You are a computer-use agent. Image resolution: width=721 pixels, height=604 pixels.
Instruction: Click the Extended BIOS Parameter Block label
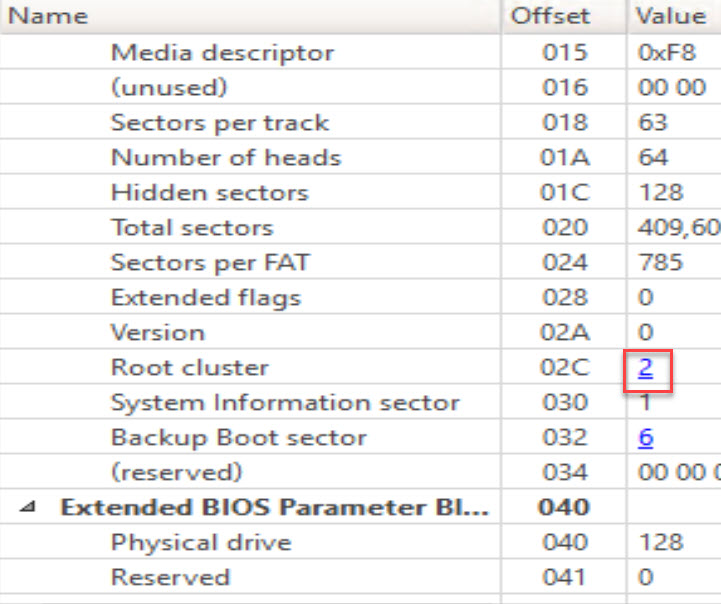[x=275, y=508]
